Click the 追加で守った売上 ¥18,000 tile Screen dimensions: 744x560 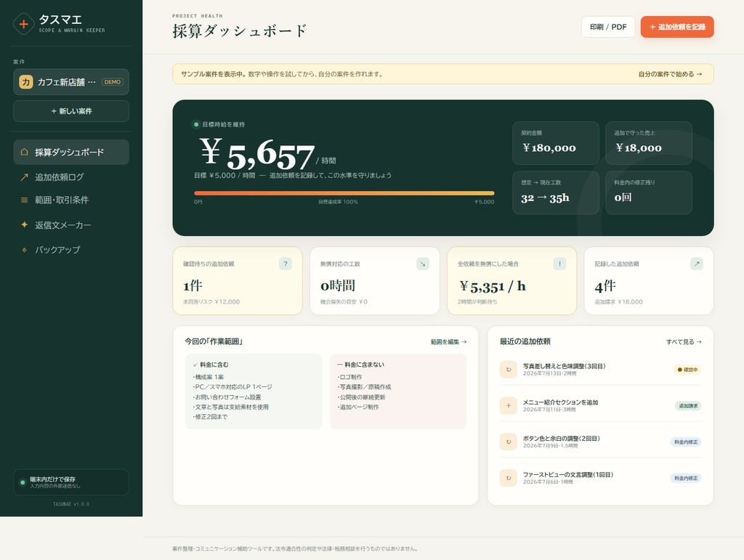tap(649, 143)
